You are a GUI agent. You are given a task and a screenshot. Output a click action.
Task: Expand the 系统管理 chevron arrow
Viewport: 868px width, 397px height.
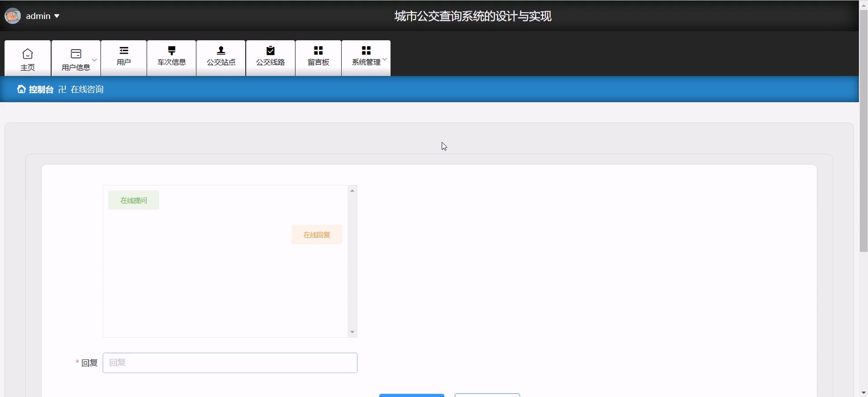point(384,59)
